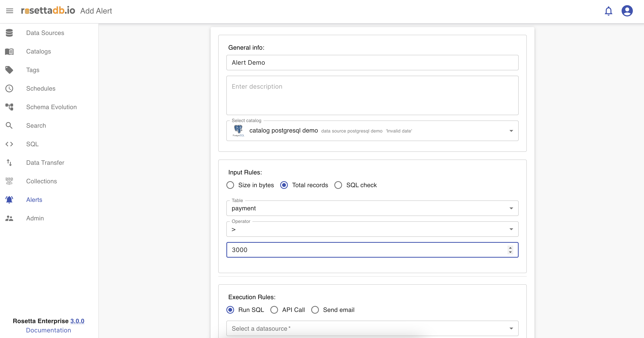The height and width of the screenshot is (338, 644).
Task: Click the 3.0.0 version link
Action: click(x=77, y=321)
